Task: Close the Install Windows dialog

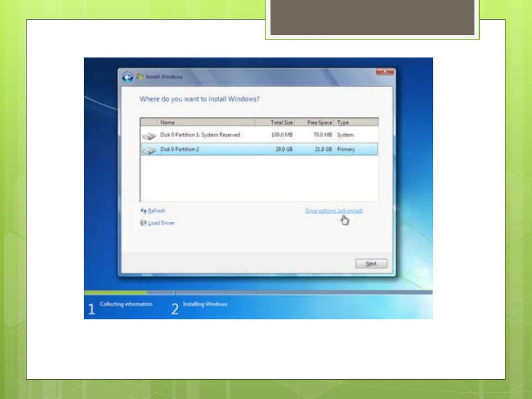Action: (x=385, y=72)
